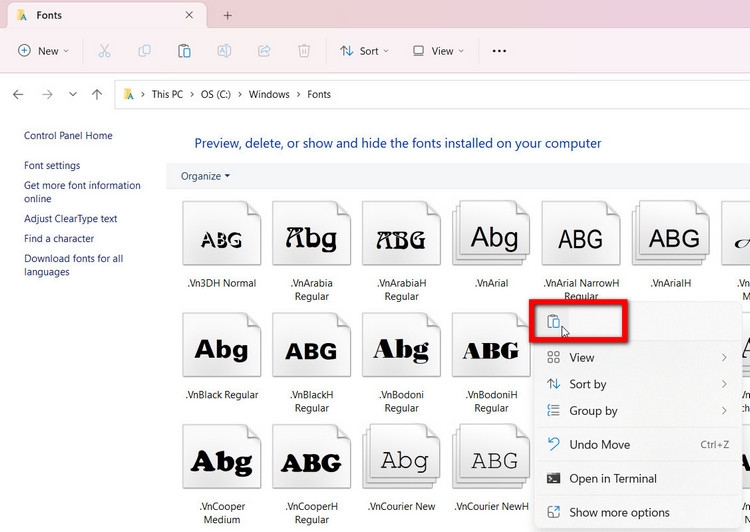The image size is (750, 532).
Task: Navigate back with the left arrow
Action: coord(18,94)
